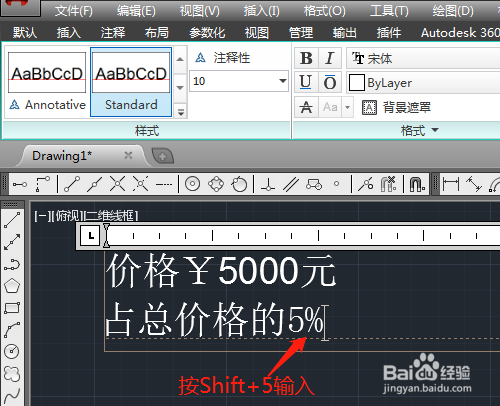Switch to the 布局 ribbon tab
Screen dimensions: 500x406
pyautogui.click(x=156, y=33)
